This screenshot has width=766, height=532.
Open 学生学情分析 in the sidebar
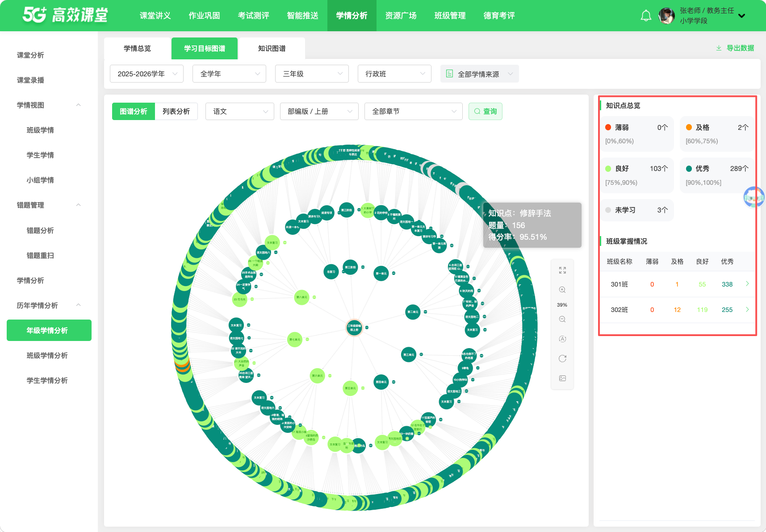pos(47,380)
